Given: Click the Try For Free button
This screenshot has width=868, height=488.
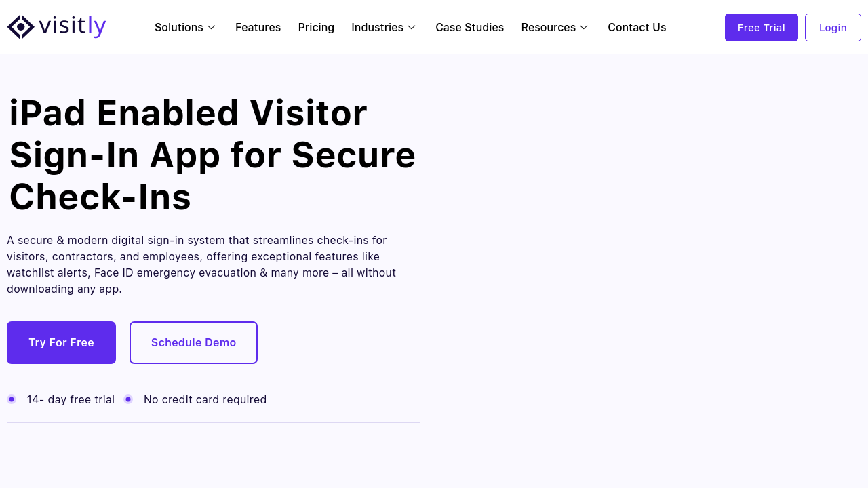Looking at the screenshot, I should (x=61, y=342).
